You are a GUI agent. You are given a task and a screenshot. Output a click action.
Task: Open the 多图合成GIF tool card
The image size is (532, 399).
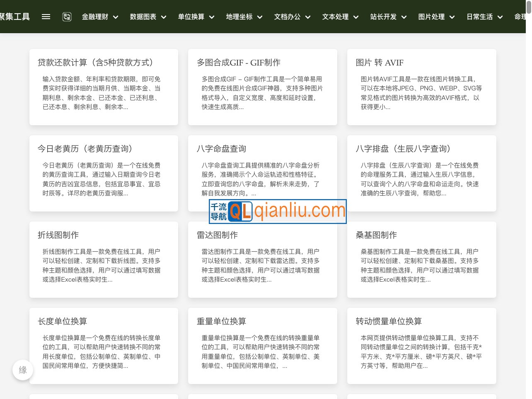(x=262, y=87)
